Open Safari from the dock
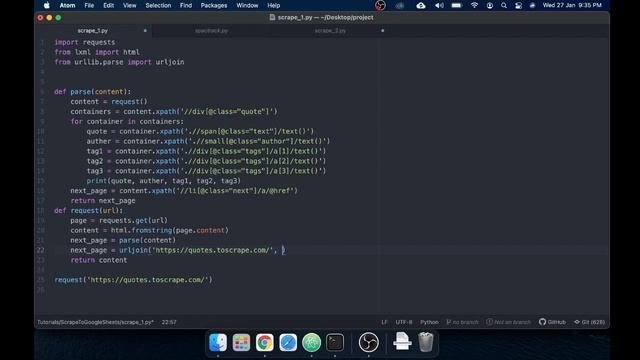The image size is (640, 360). click(288, 342)
